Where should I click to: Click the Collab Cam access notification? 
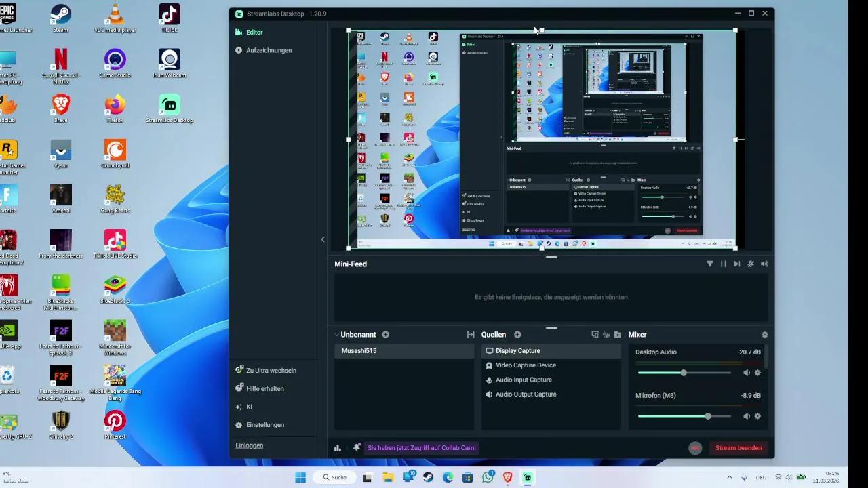coord(422,448)
